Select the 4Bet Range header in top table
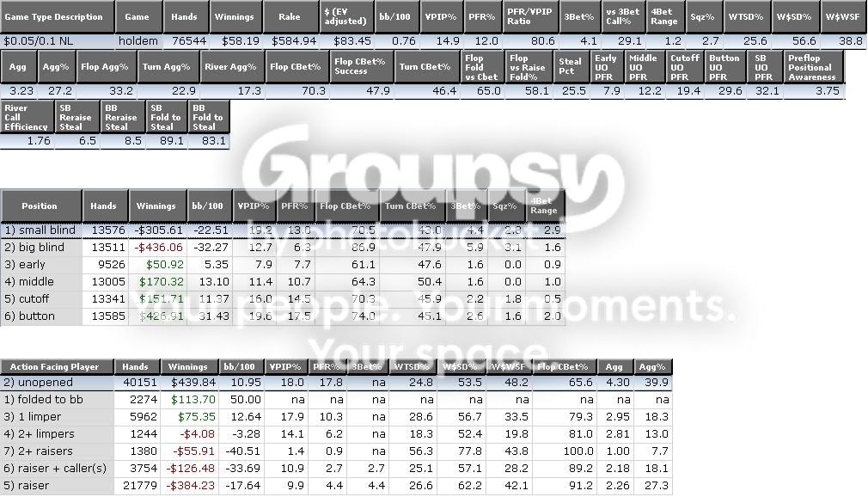Viewport: 868px width, 497px height. pos(665,16)
